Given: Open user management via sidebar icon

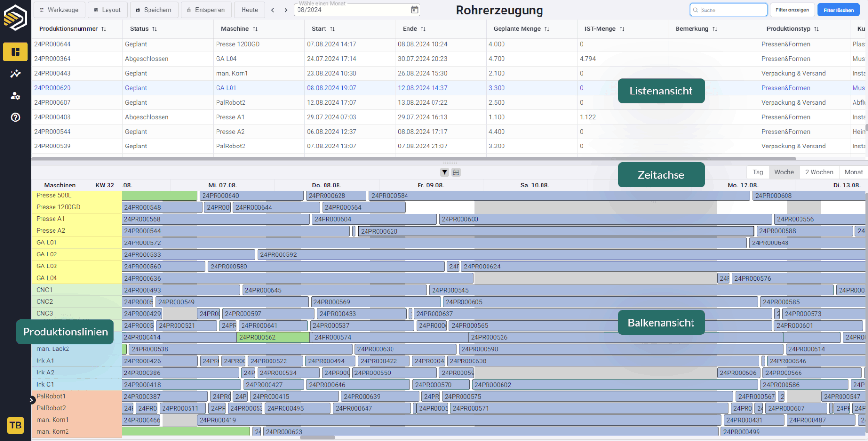Looking at the screenshot, I should (15, 95).
